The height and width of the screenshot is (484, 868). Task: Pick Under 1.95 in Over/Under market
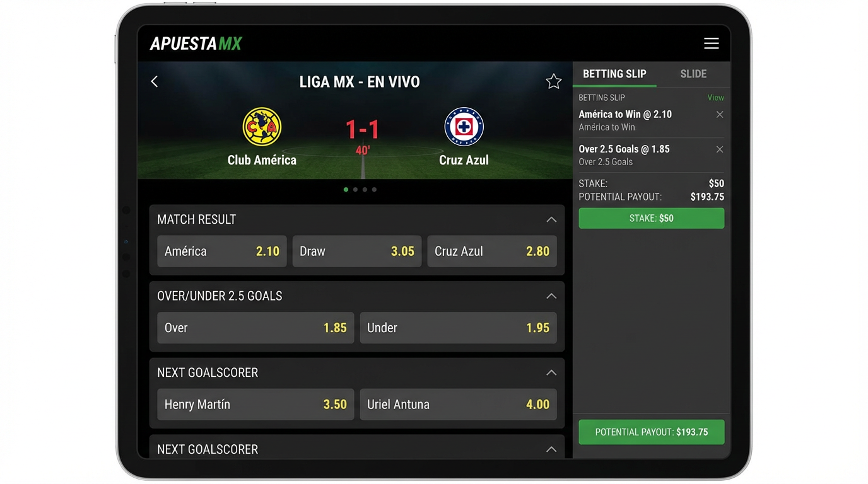[x=458, y=328]
